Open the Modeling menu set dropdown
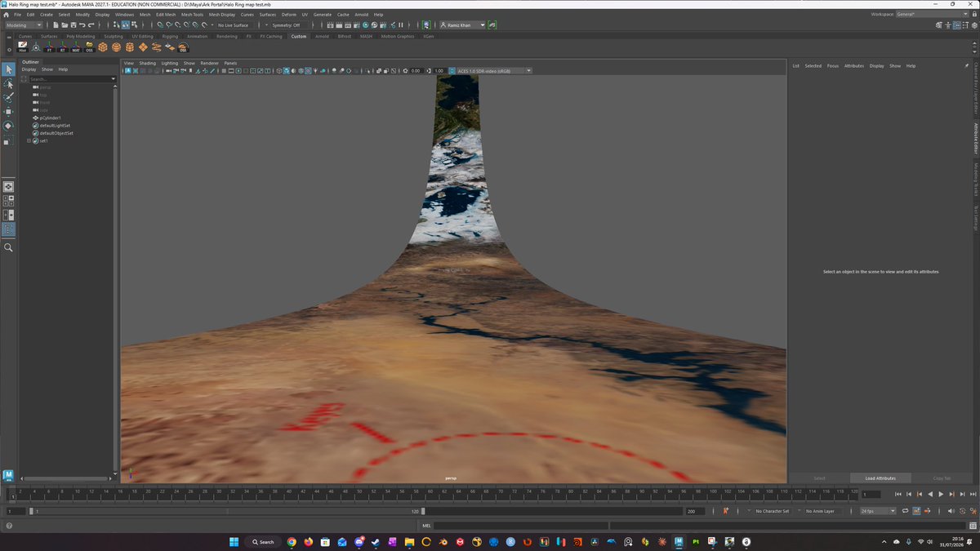Viewport: 980px width, 551px height. [x=23, y=25]
